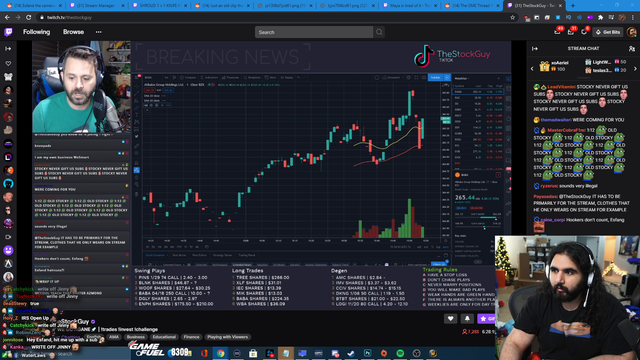Open the Browse page
Image resolution: width=640 pixels, height=360 pixels.
(x=73, y=32)
